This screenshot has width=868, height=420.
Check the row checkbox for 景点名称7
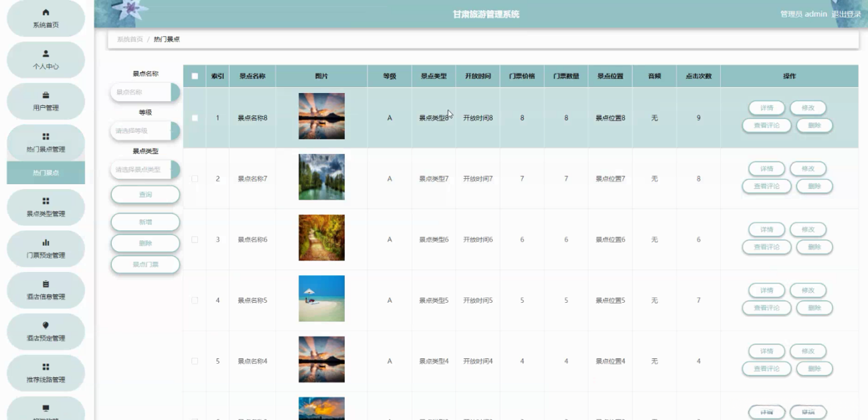(x=195, y=179)
